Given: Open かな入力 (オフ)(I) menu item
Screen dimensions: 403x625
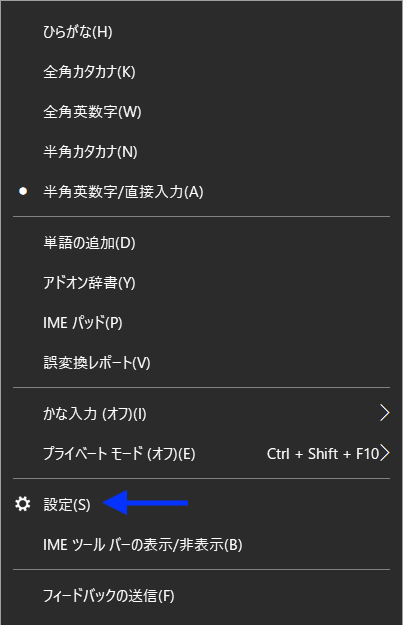Looking at the screenshot, I should (201, 413).
